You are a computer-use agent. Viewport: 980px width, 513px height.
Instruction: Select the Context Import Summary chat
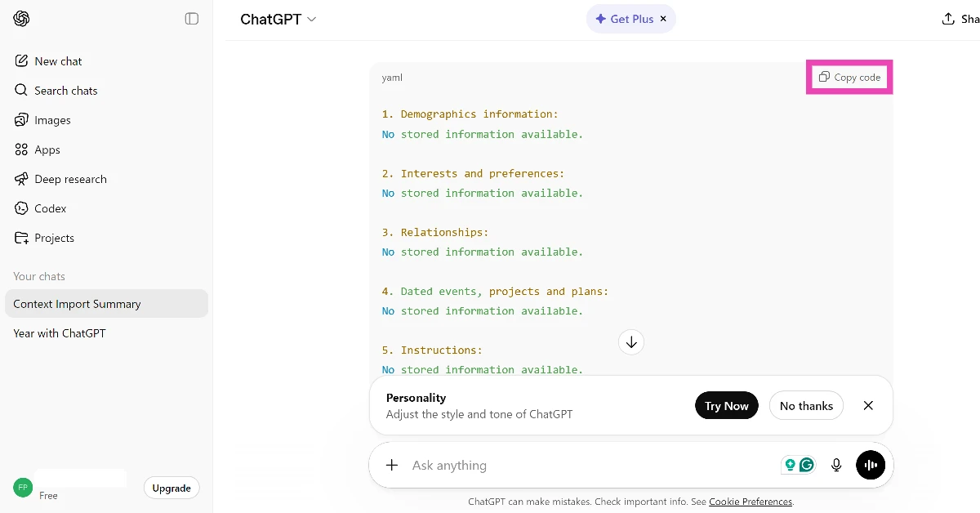click(x=77, y=303)
